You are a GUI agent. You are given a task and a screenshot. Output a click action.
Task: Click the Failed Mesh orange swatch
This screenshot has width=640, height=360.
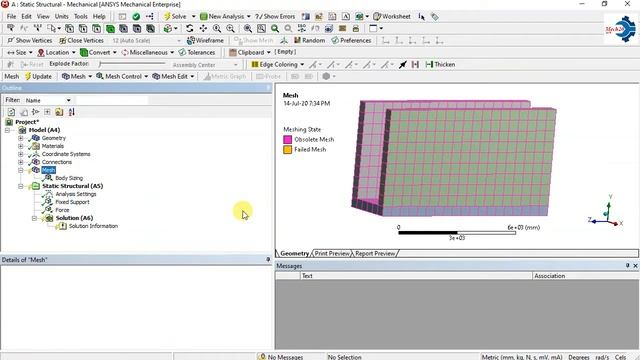click(x=288, y=150)
